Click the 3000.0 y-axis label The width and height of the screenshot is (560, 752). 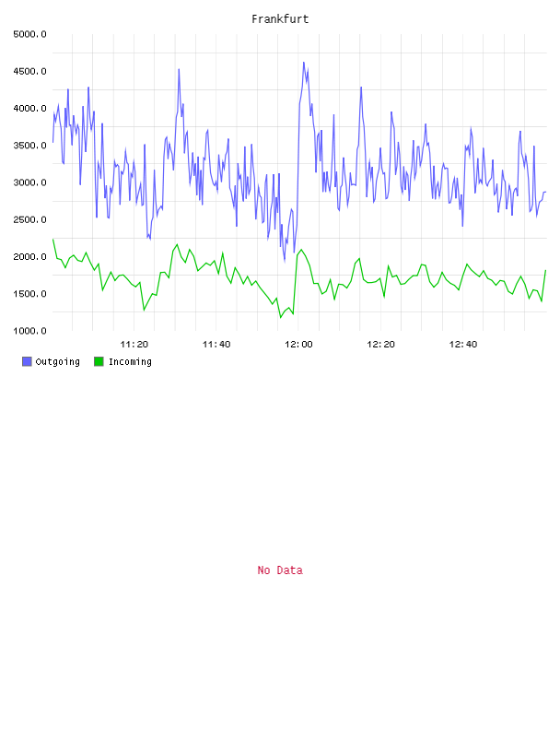tap(29, 182)
